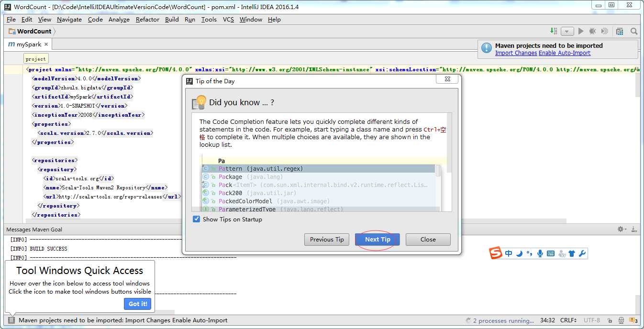
Task: Open the Sogou wrench settings icon
Action: click(x=582, y=253)
